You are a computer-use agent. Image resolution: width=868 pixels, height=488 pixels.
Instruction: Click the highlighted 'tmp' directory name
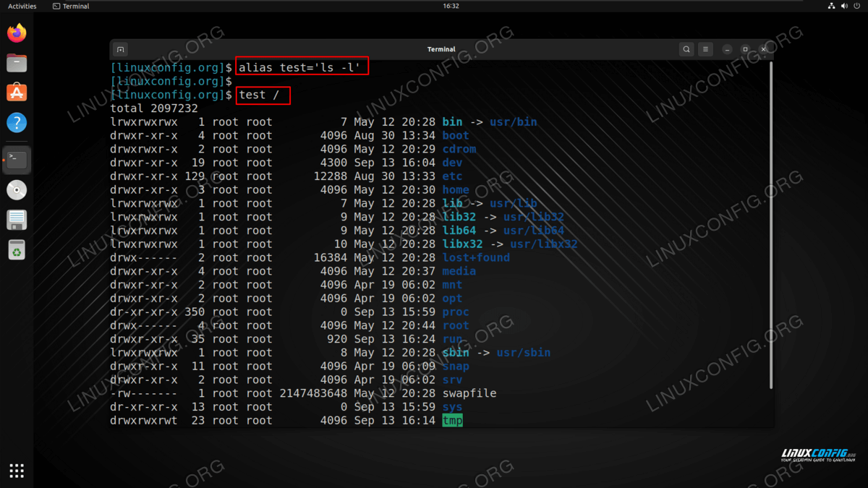click(x=452, y=420)
